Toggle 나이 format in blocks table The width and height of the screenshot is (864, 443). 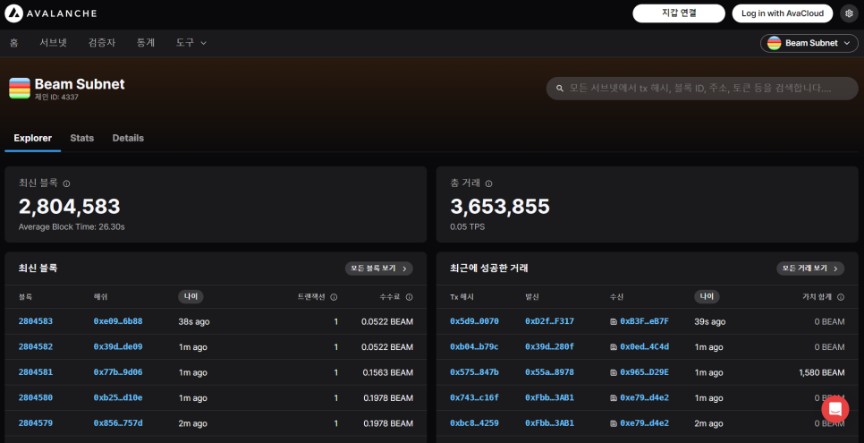[191, 296]
